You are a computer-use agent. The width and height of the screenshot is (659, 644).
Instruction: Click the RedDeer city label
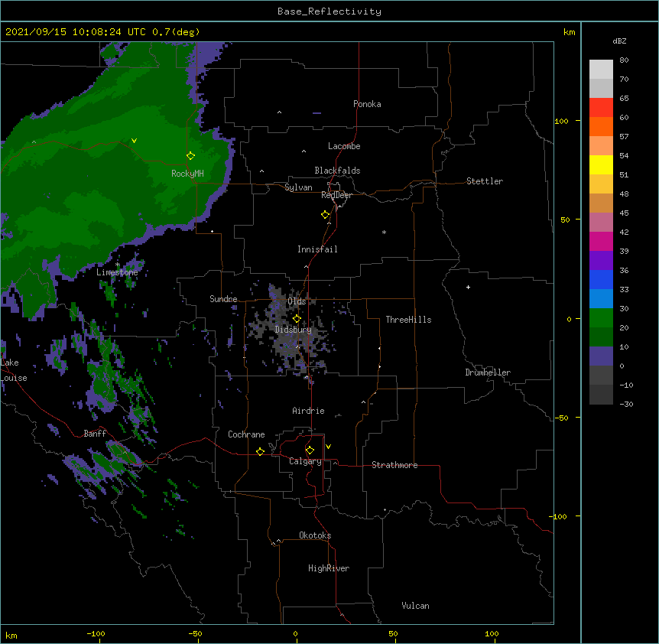[336, 195]
